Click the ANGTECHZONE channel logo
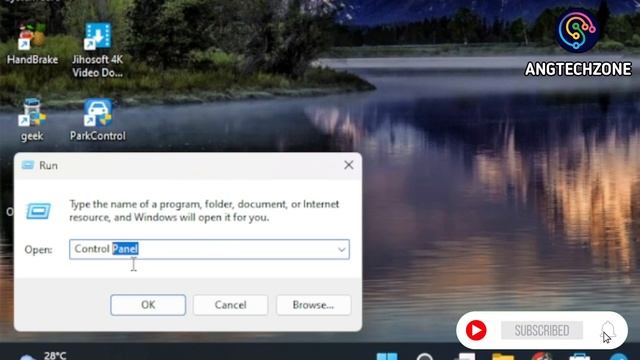This screenshot has height=360, width=640. [x=577, y=31]
